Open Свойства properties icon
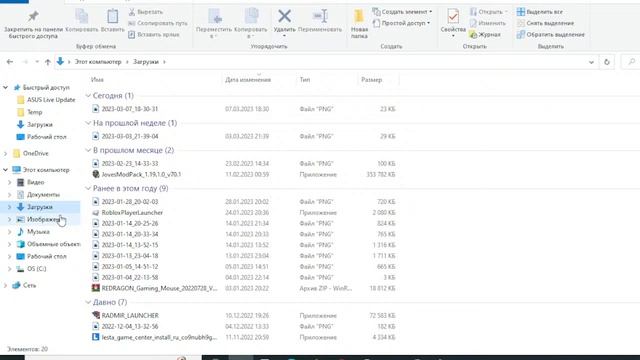 click(x=453, y=16)
